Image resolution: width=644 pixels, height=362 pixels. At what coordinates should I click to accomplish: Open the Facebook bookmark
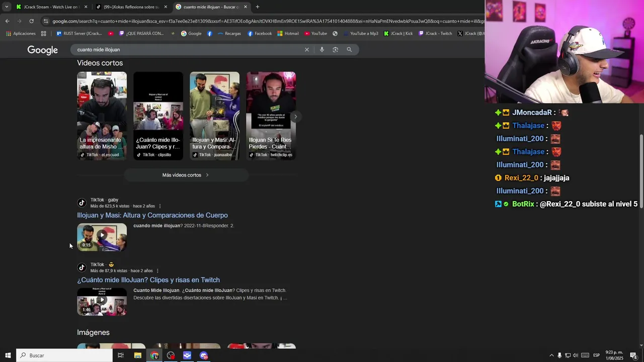click(260, 33)
